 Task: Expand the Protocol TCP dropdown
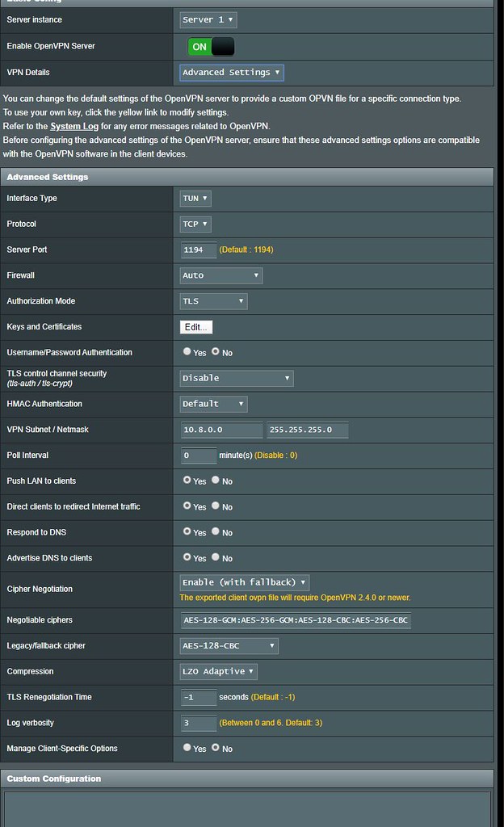(195, 225)
